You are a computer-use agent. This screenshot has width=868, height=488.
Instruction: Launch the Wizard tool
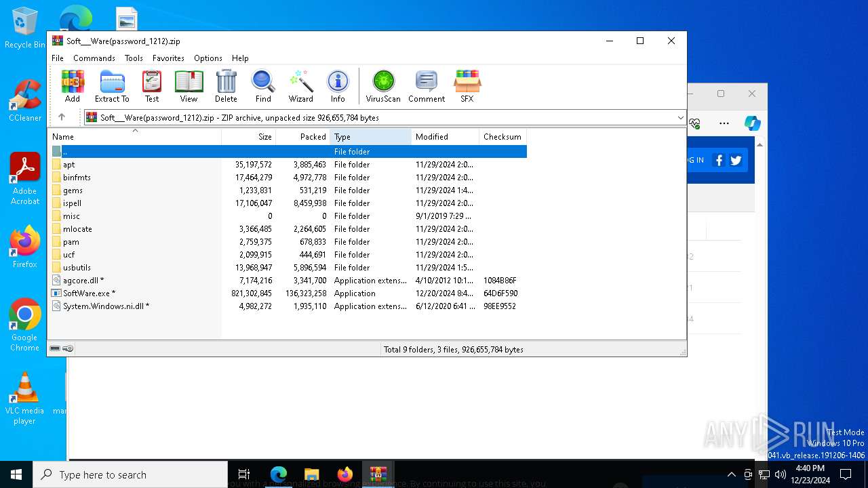(x=300, y=86)
